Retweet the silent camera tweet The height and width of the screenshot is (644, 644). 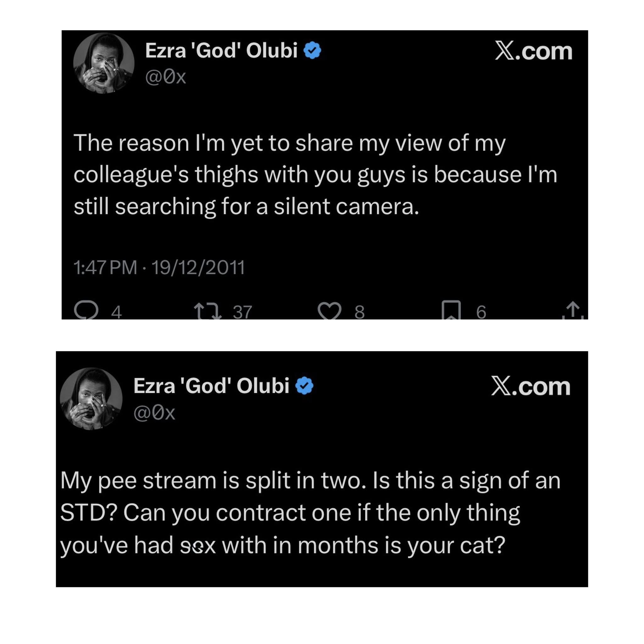point(208,311)
